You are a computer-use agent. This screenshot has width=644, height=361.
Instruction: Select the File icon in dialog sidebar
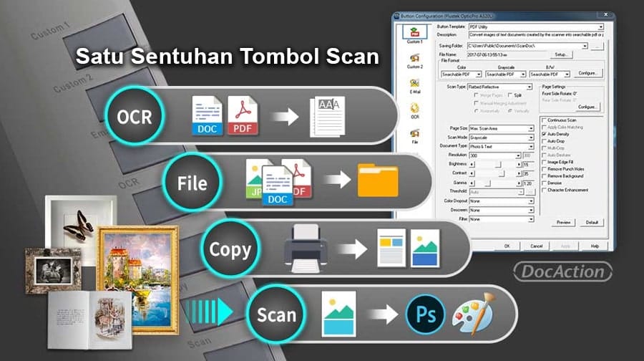[414, 133]
